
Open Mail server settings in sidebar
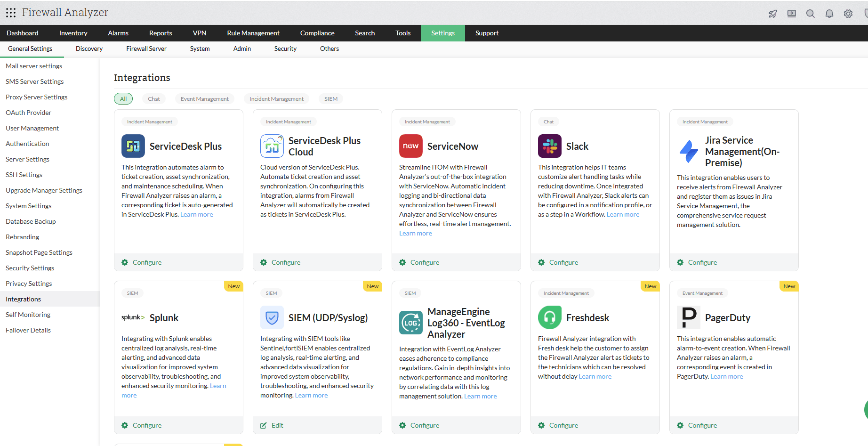tap(34, 66)
